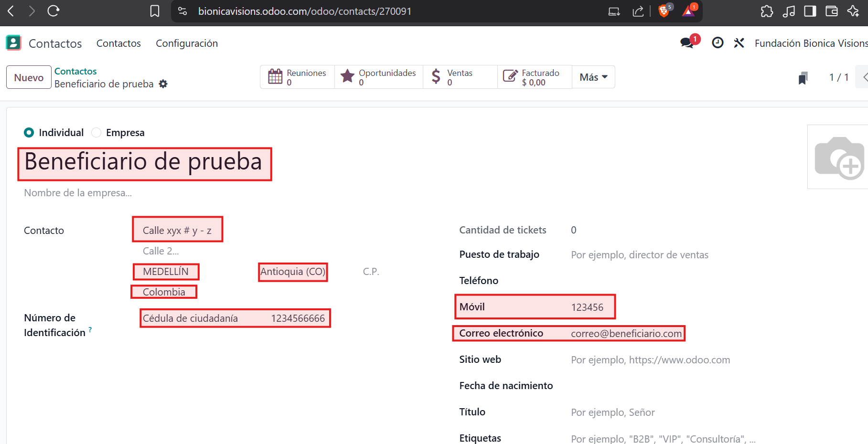This screenshot has height=444, width=868.
Task: Select the Empresa radio button
Action: [96, 133]
